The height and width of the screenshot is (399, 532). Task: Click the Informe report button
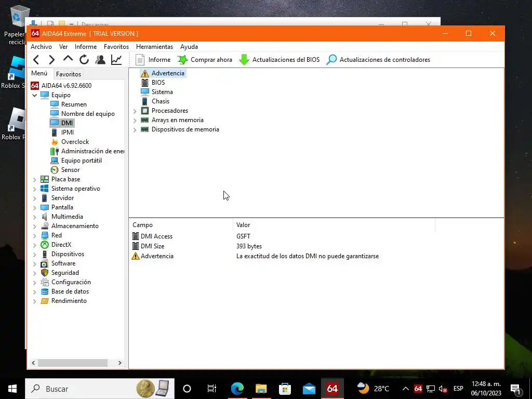click(x=153, y=60)
